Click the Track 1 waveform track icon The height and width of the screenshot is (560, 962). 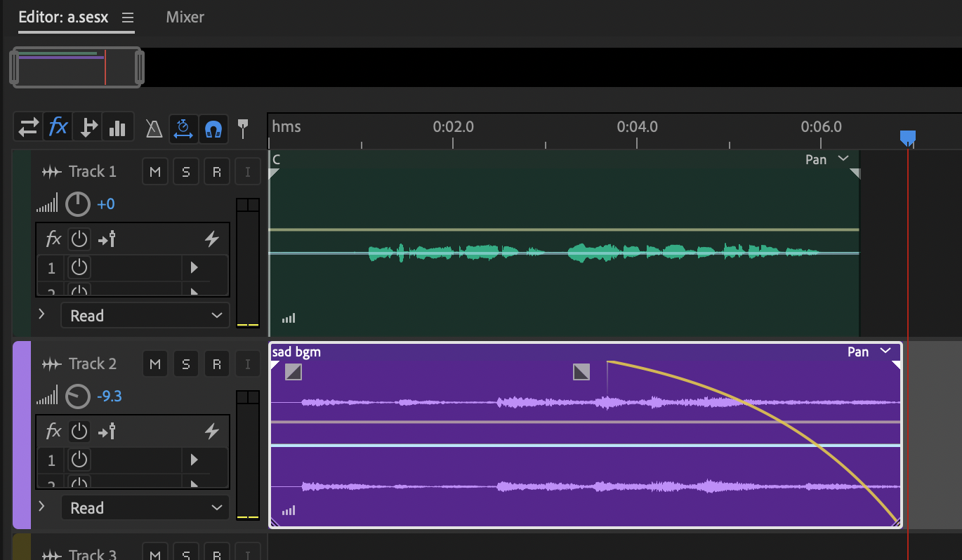51,172
